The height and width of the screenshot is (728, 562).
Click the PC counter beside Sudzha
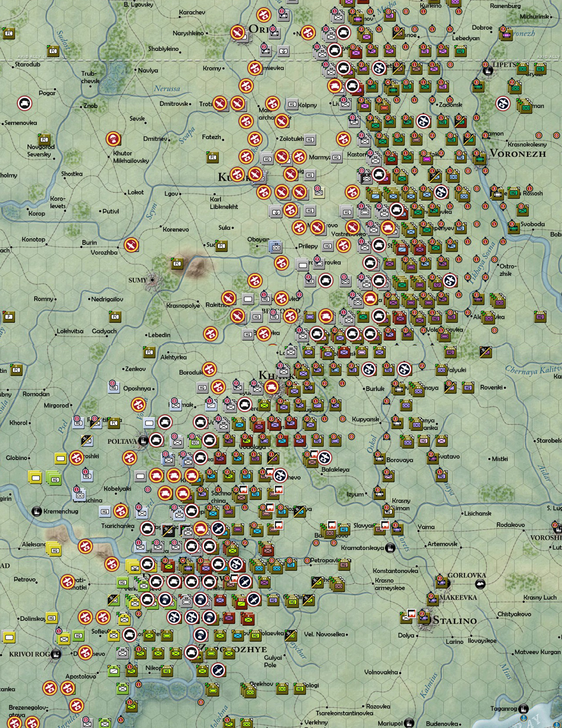coord(221,246)
